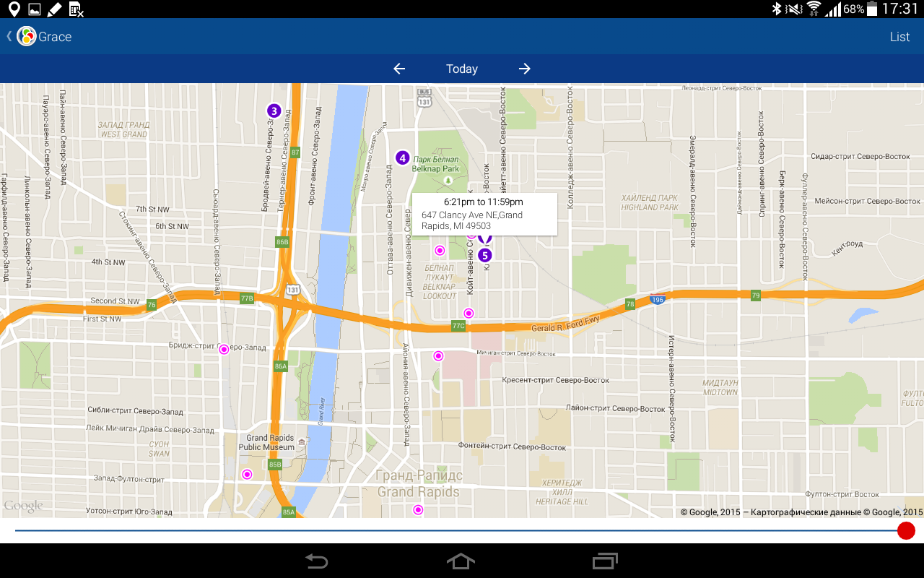Click the red timeline slider handle

tap(906, 531)
